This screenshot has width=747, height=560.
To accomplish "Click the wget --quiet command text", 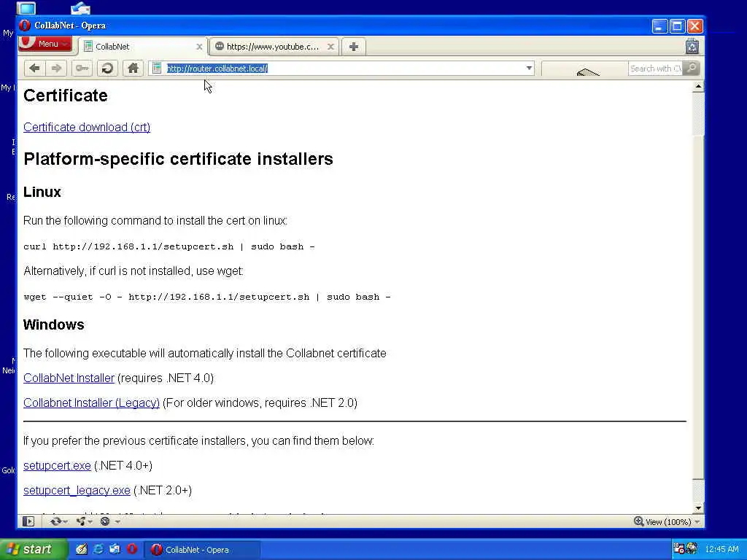I will 206,297.
